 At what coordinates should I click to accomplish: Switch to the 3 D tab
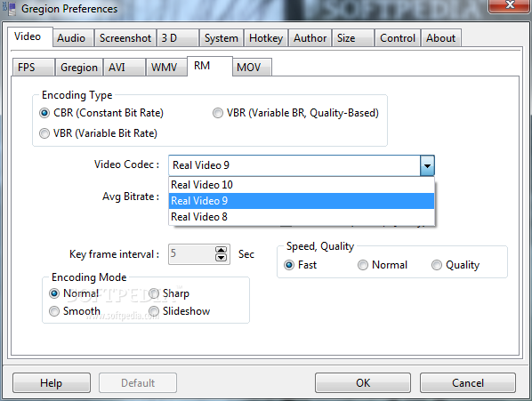pyautogui.click(x=178, y=38)
